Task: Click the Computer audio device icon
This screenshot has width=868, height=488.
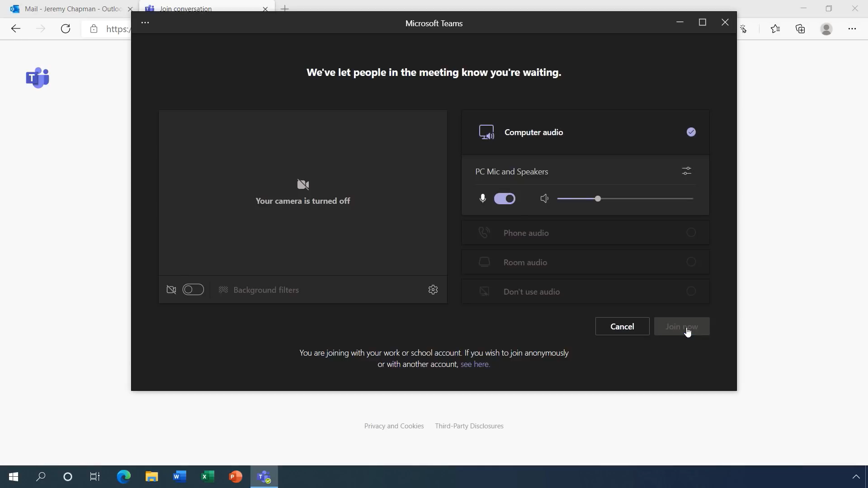Action: (x=486, y=132)
